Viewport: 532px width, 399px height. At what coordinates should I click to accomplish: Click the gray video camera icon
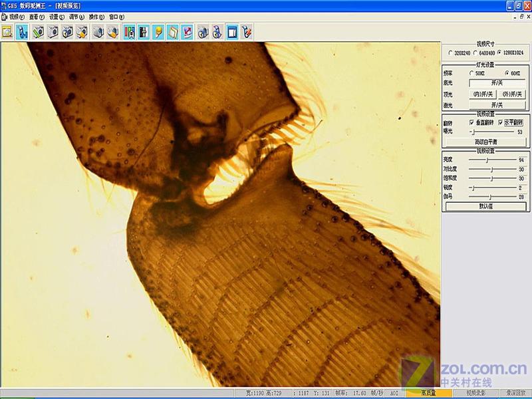[98, 32]
